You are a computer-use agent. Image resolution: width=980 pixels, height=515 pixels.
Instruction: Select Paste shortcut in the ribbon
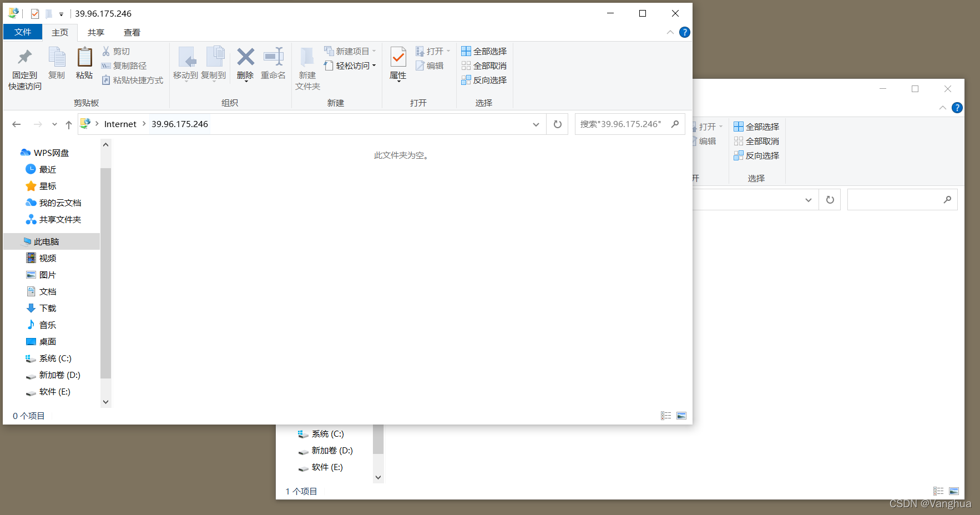coord(132,80)
